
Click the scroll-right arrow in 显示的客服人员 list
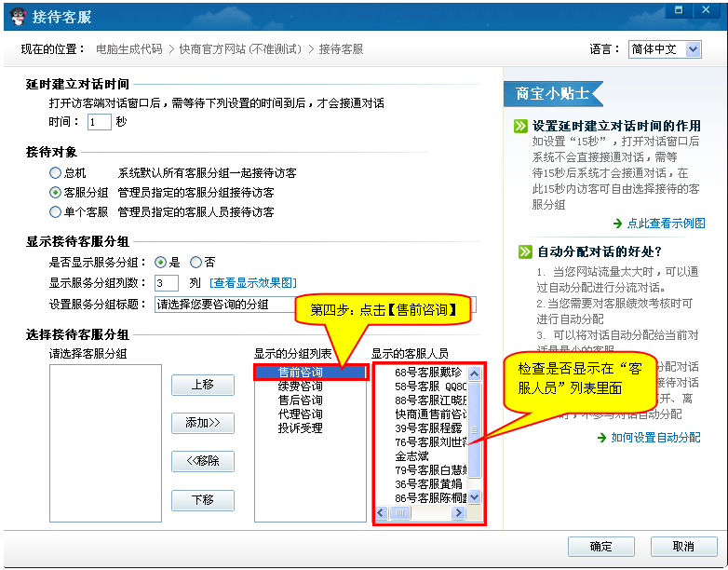460,513
